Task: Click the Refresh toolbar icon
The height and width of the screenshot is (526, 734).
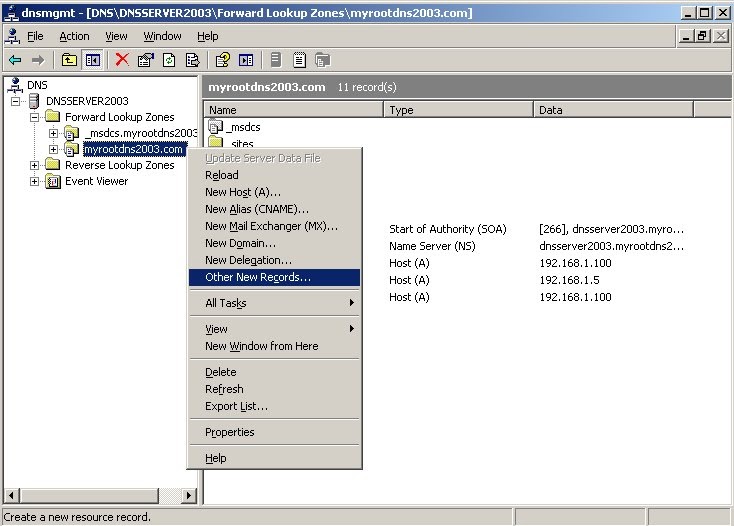Action: 168,60
